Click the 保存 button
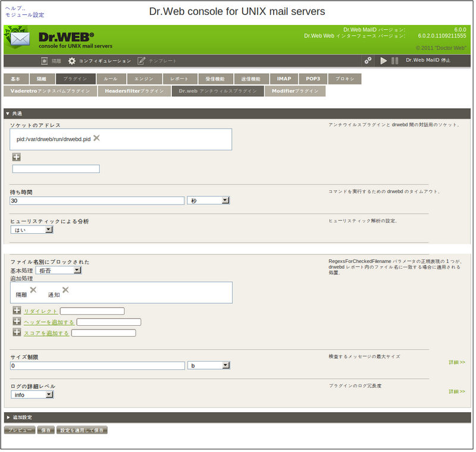The image size is (476, 452). click(46, 431)
